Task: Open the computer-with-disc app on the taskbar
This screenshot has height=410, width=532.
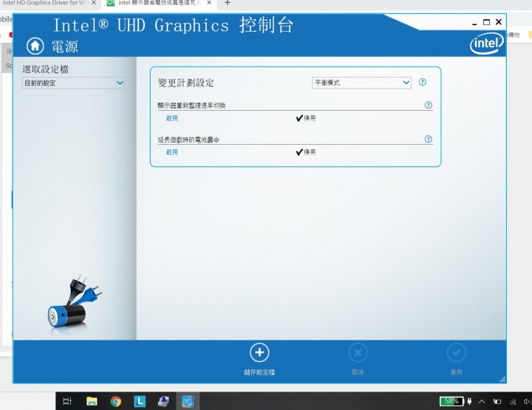Action: tap(163, 402)
